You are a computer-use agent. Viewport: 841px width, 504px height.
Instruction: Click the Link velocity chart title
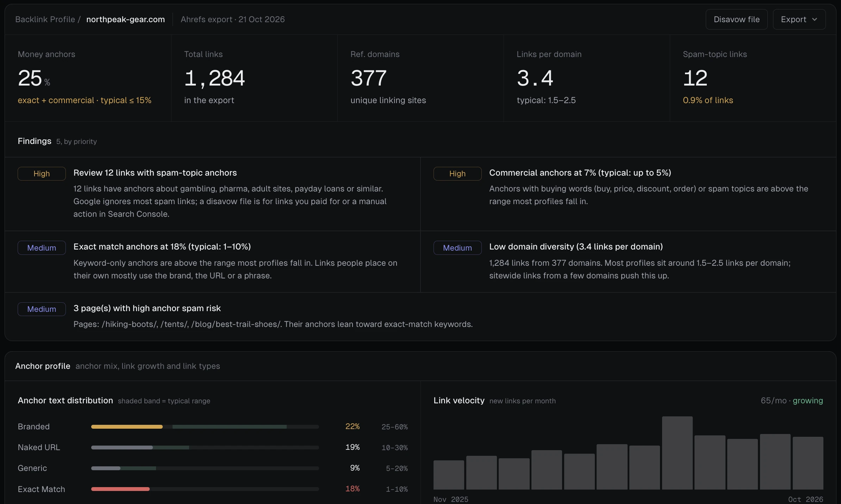(x=459, y=401)
